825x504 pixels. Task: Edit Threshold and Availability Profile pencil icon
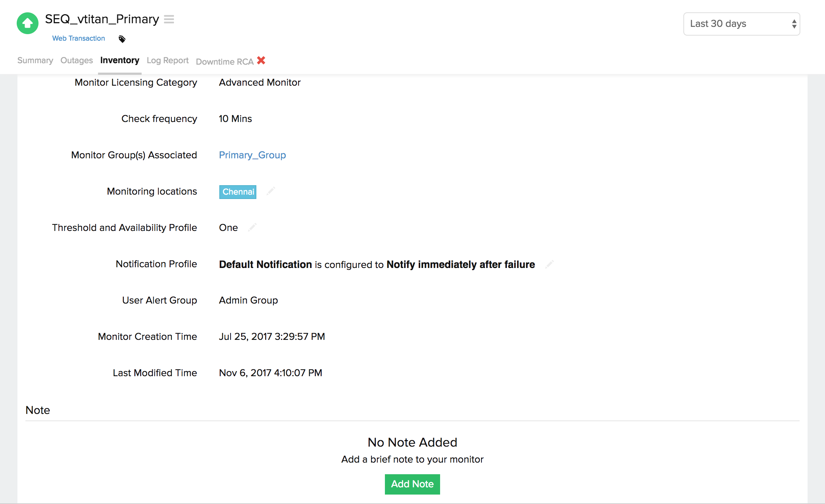(252, 227)
